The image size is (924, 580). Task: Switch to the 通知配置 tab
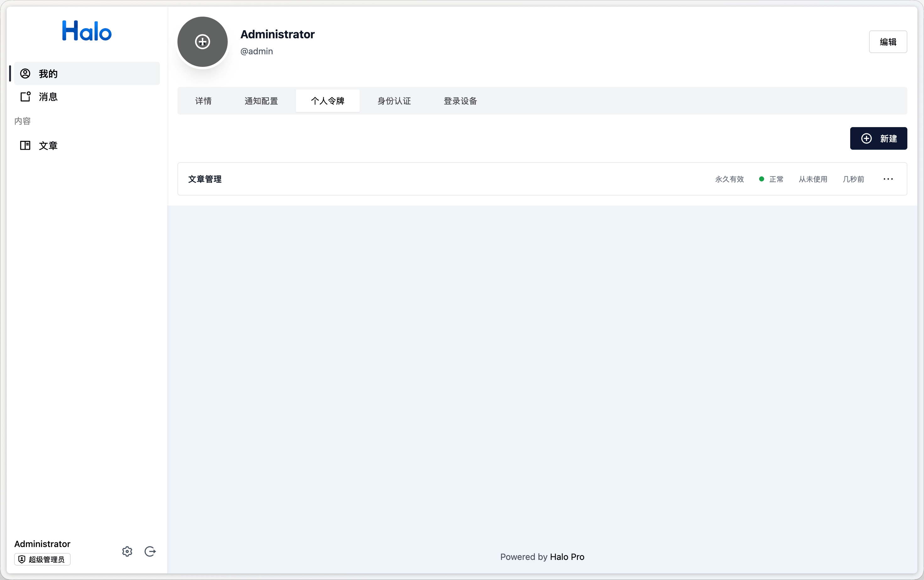click(x=261, y=101)
